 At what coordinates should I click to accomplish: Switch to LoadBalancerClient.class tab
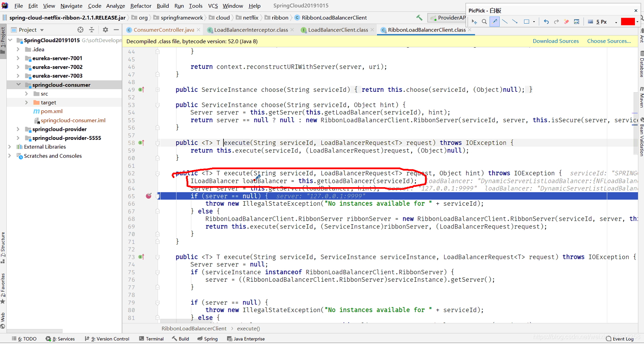[338, 30]
